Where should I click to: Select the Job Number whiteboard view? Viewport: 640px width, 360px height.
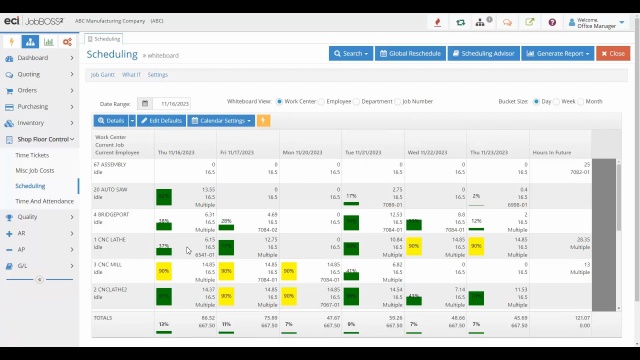click(398, 102)
